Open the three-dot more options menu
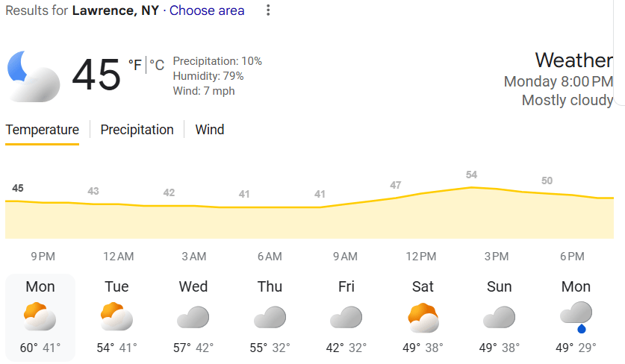 (x=269, y=10)
